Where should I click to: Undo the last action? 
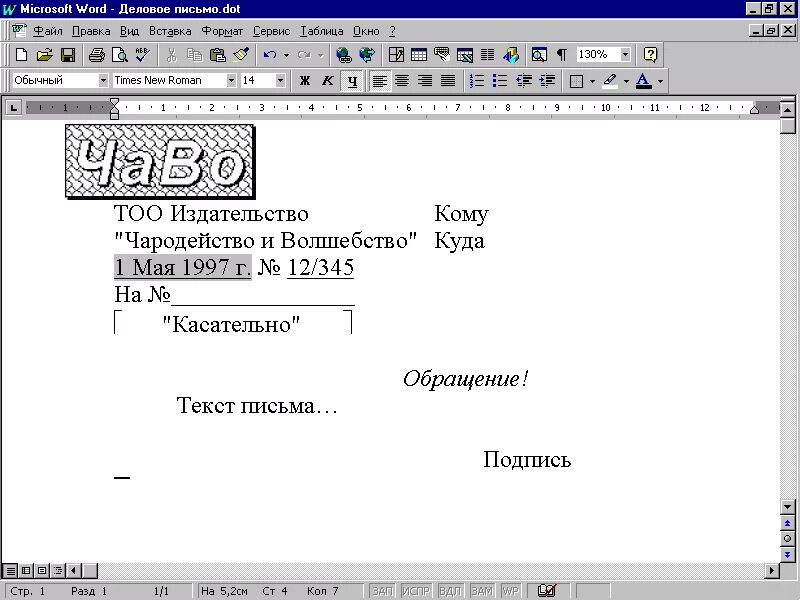click(269, 55)
